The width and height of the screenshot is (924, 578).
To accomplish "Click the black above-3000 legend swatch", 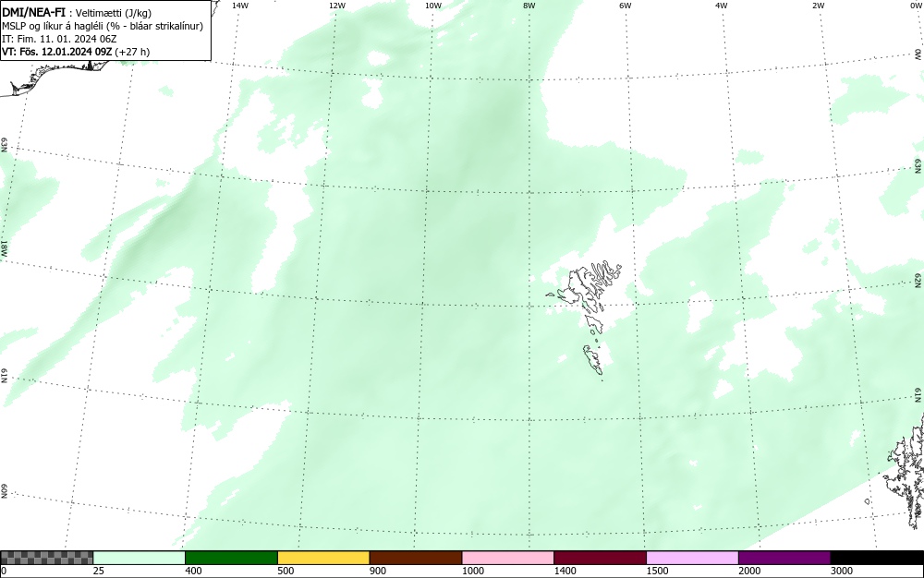I will click(x=877, y=558).
